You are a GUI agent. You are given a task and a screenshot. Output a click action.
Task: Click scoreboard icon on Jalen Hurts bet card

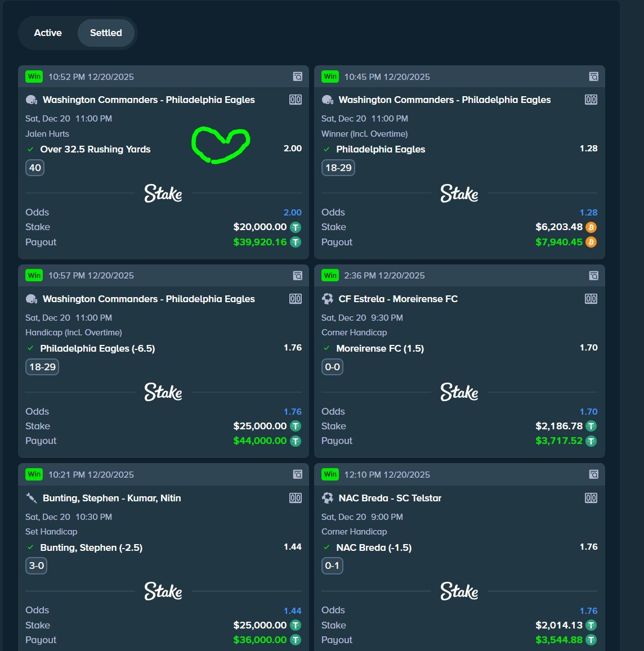click(x=296, y=100)
